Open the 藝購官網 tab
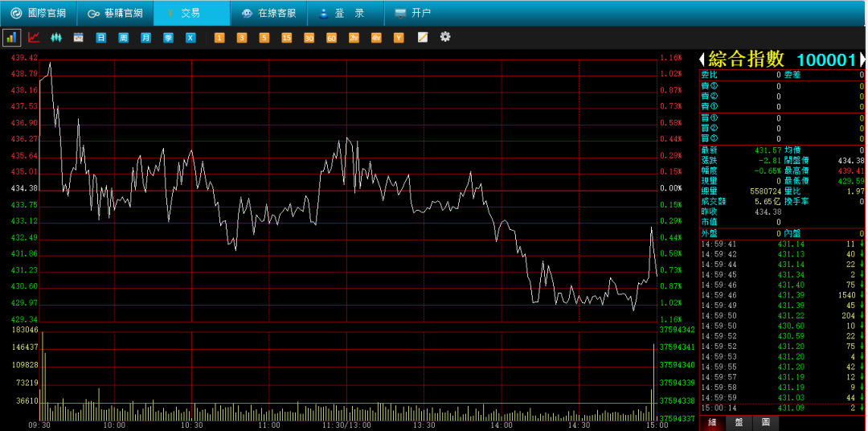The image size is (868, 431). 115,13
